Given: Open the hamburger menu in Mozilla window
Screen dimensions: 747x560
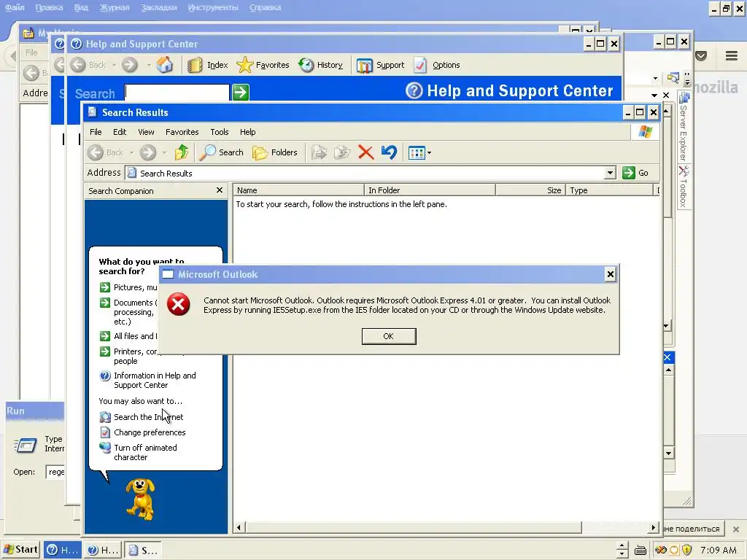Looking at the screenshot, I should tap(732, 55).
